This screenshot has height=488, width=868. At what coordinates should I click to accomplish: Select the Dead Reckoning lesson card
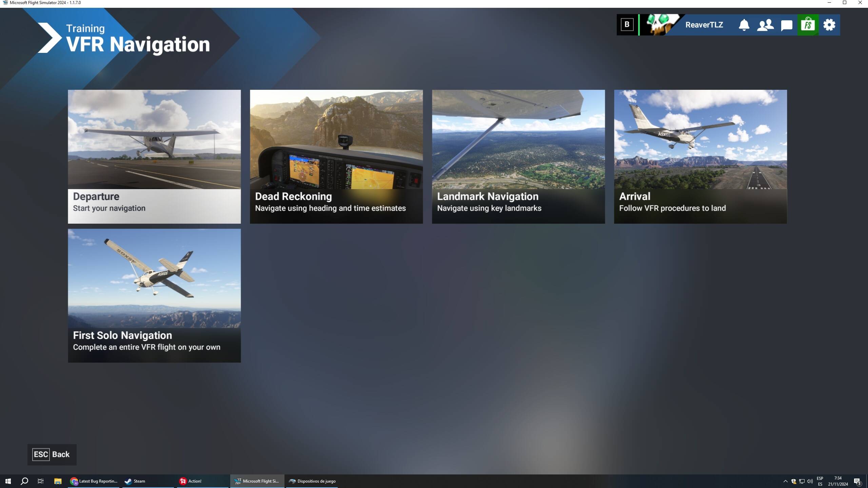point(336,157)
